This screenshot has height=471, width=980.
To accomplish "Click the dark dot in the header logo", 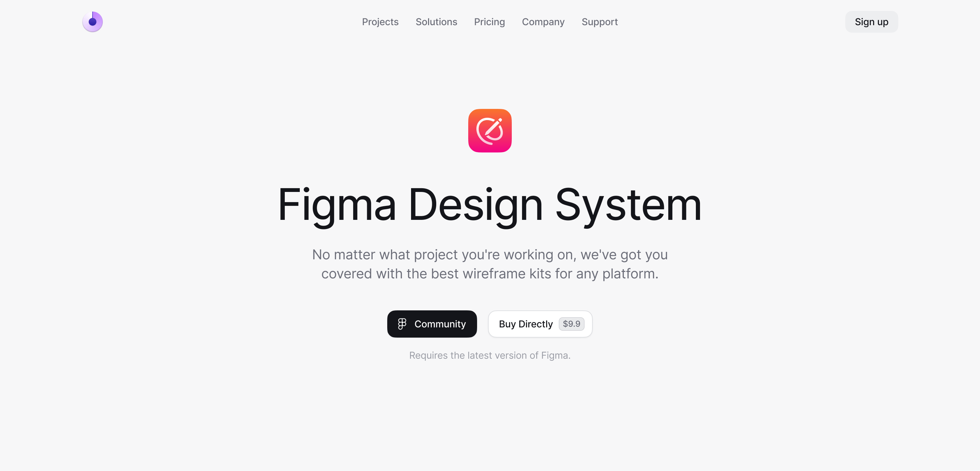I will 93,22.
